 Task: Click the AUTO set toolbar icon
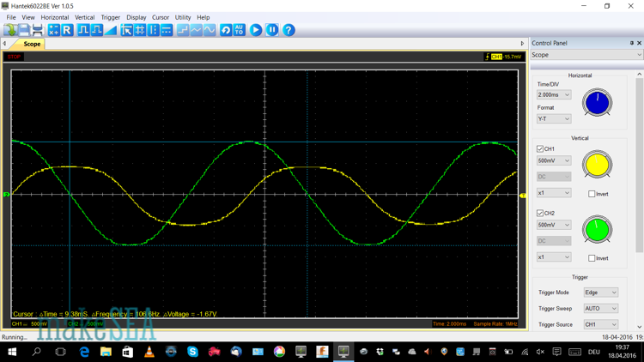[240, 30]
